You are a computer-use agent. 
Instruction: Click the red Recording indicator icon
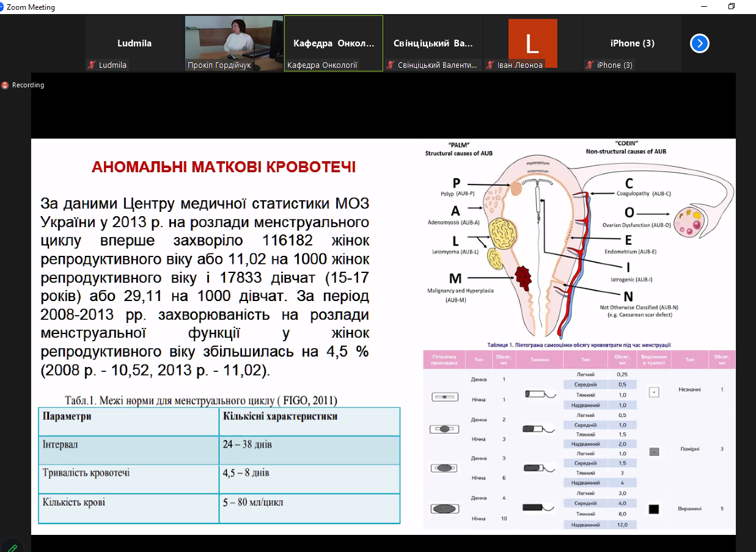click(6, 85)
